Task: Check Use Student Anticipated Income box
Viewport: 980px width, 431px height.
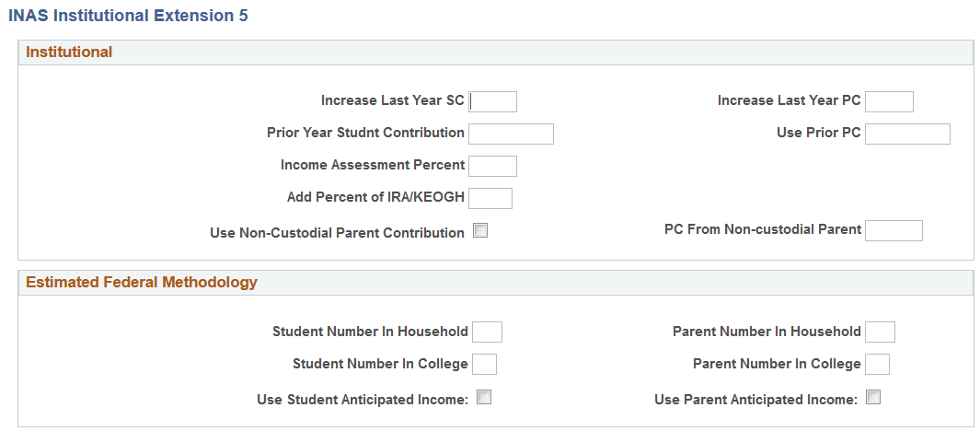Action: pos(484,398)
